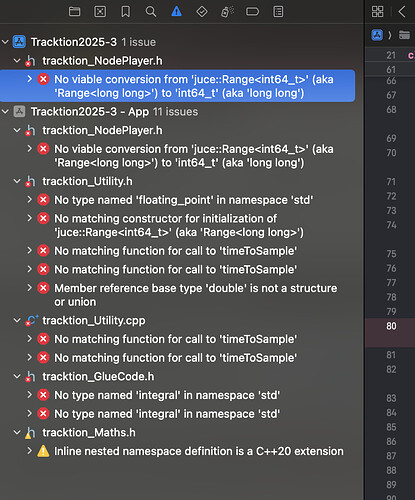Collapse the tracktion_Maths.h file group
This screenshot has height=500, width=415.
(x=17, y=433)
